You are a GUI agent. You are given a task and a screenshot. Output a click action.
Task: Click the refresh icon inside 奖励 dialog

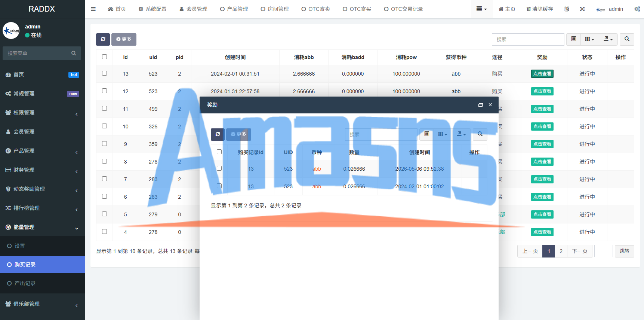[x=218, y=134]
